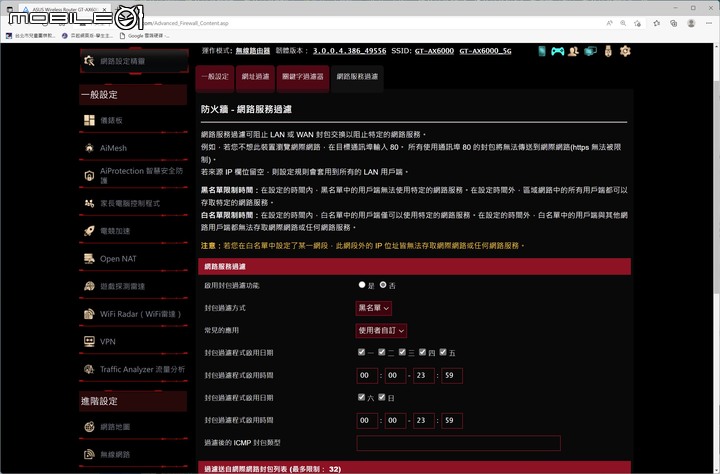Click the 過濾後的 ICMP 封包類型 input field
720x474 pixels.
[458, 443]
